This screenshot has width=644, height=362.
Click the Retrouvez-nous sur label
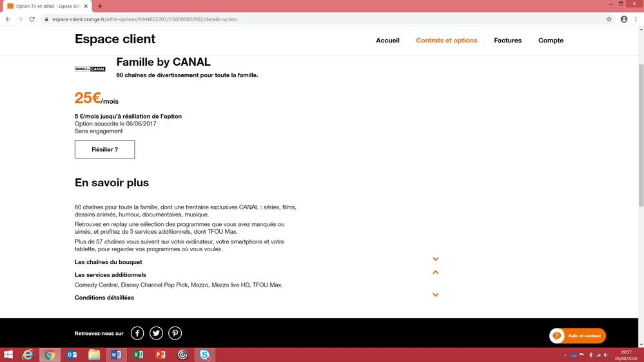(x=99, y=333)
